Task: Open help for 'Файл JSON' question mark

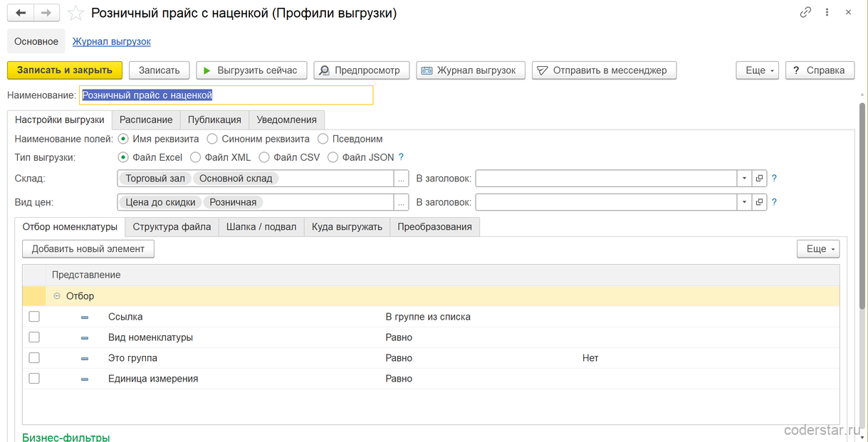Action: [401, 157]
